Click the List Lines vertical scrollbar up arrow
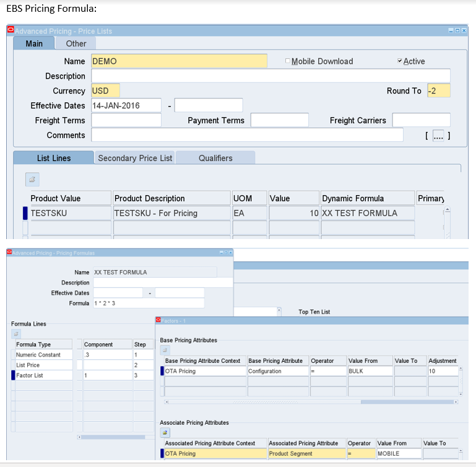The width and height of the screenshot is (476, 467). (x=448, y=209)
